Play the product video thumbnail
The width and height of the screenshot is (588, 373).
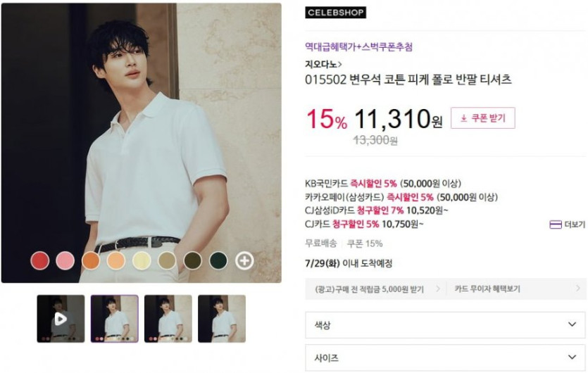coord(61,319)
